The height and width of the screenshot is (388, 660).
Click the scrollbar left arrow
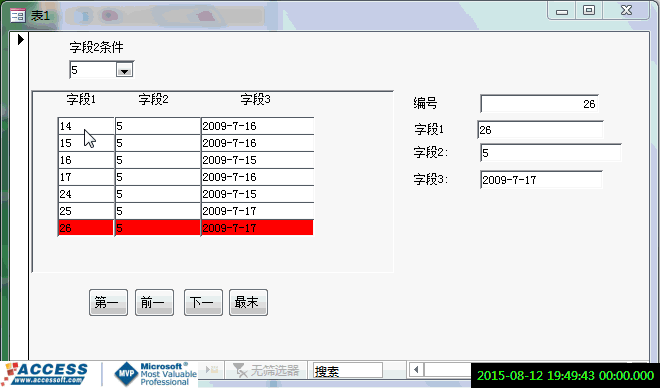[x=416, y=370]
